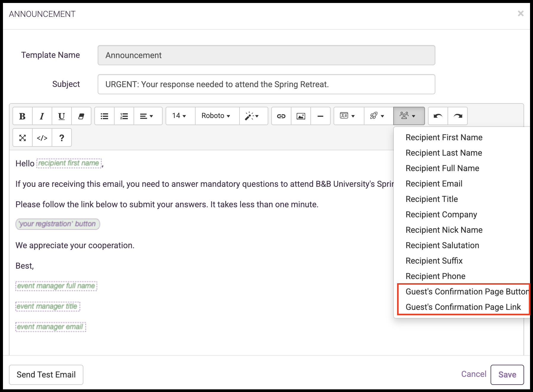Viewport: 533px width, 392px height.
Task: Click the 'your registration' button placeholder
Action: point(58,224)
